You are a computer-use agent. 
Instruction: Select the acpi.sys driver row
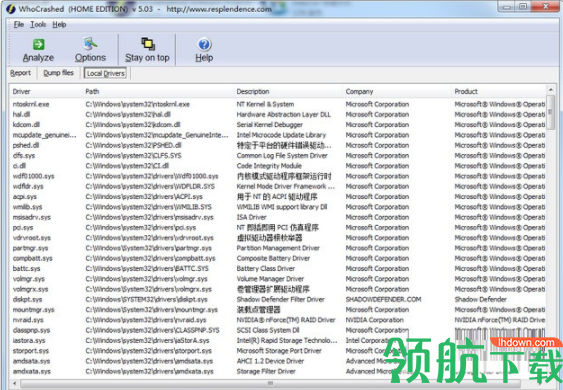[278, 197]
